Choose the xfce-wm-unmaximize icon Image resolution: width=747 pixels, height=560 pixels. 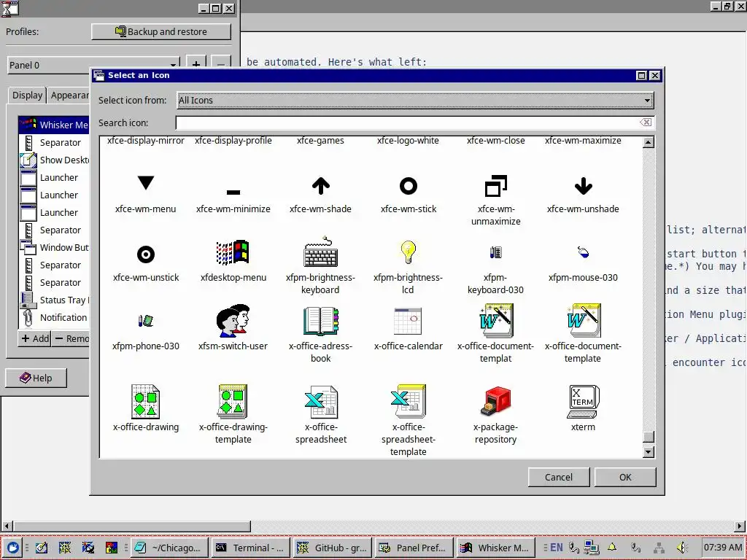tap(495, 186)
